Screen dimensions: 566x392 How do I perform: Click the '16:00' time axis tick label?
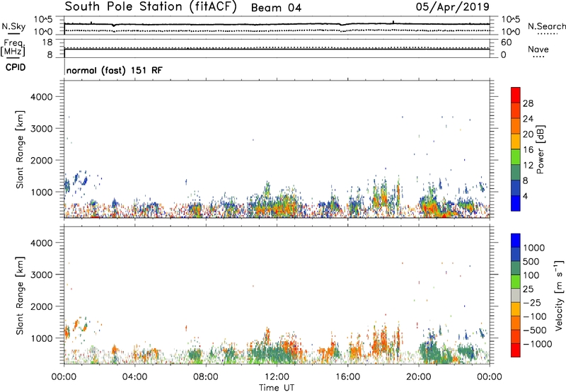point(347,377)
